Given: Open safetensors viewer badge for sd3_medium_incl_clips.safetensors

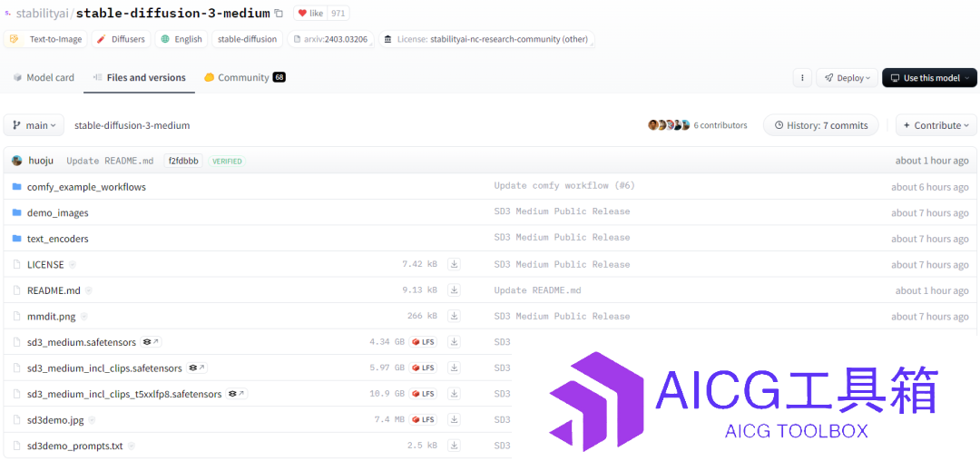Looking at the screenshot, I should [x=198, y=368].
